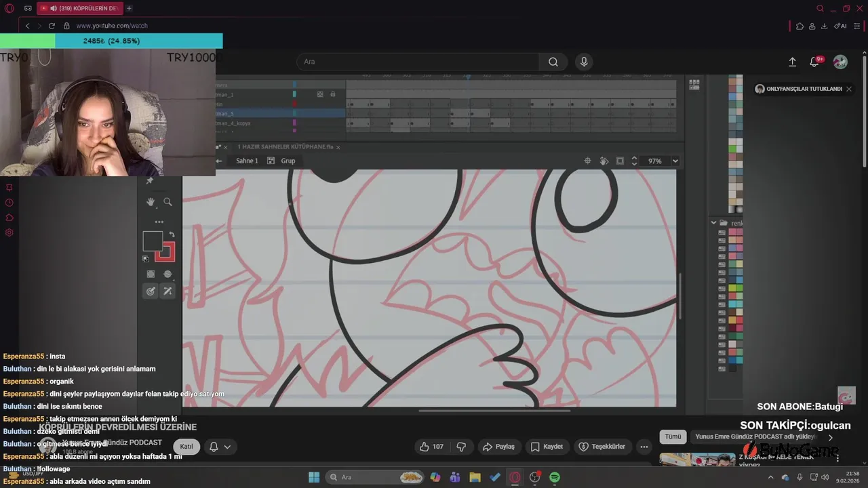868x488 pixels.
Task: Click the clip content outside stage icon
Action: [x=620, y=161]
